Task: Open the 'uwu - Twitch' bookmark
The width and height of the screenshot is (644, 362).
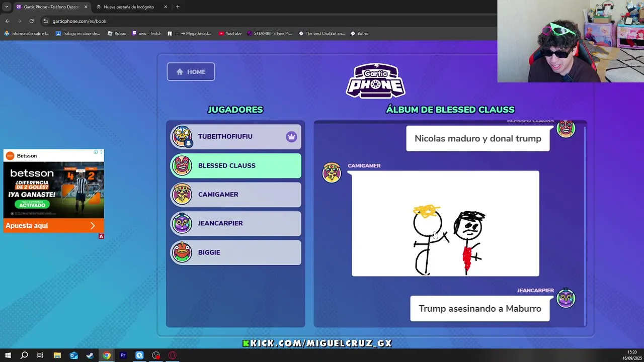Action: pyautogui.click(x=146, y=34)
